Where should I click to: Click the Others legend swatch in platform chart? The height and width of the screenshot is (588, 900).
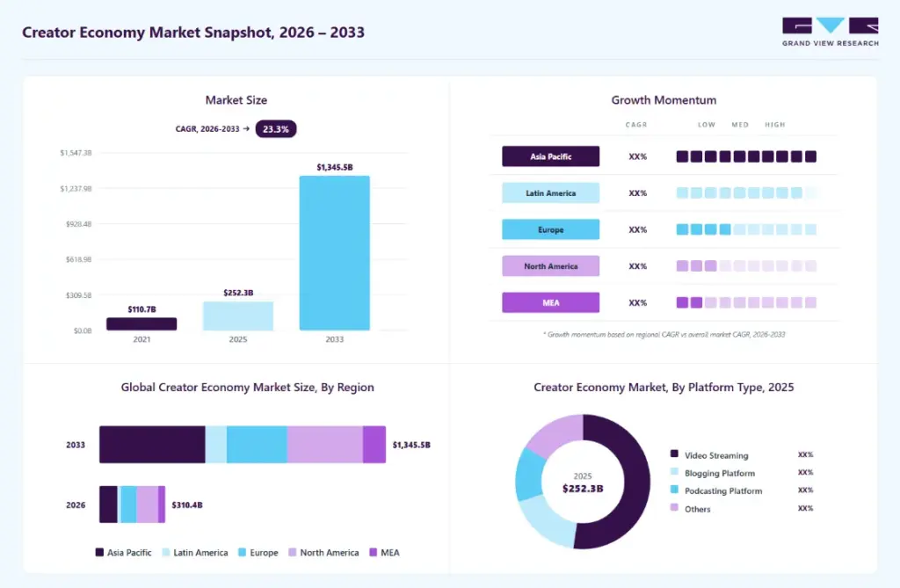674,508
